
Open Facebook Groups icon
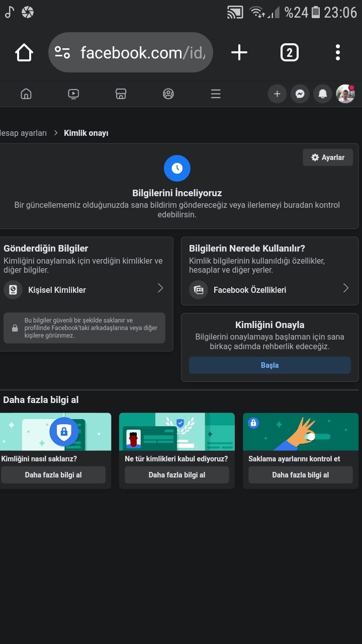pyautogui.click(x=168, y=94)
